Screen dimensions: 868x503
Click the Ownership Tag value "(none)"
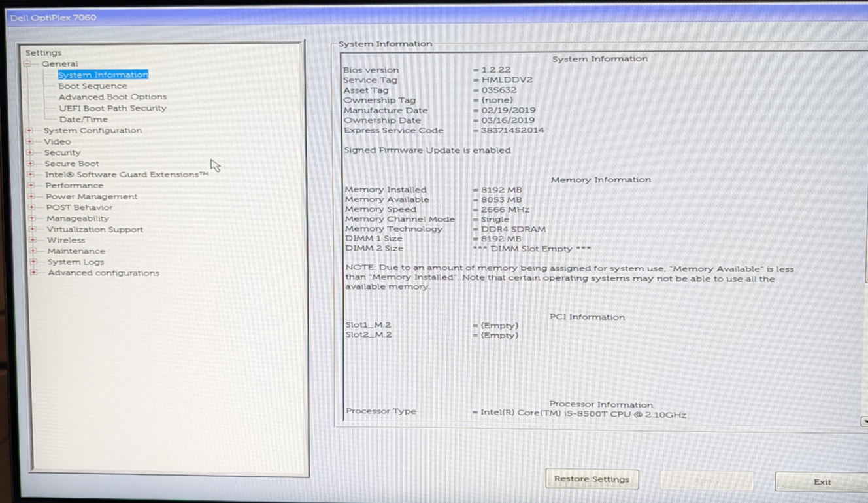[x=497, y=101]
